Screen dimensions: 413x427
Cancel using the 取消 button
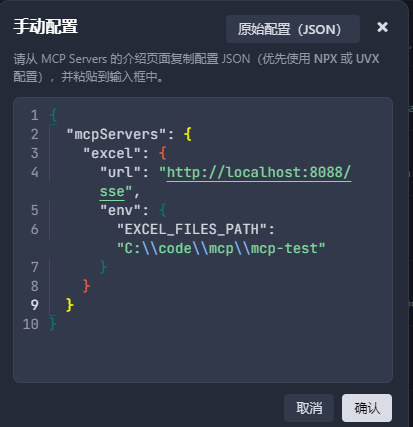(309, 408)
